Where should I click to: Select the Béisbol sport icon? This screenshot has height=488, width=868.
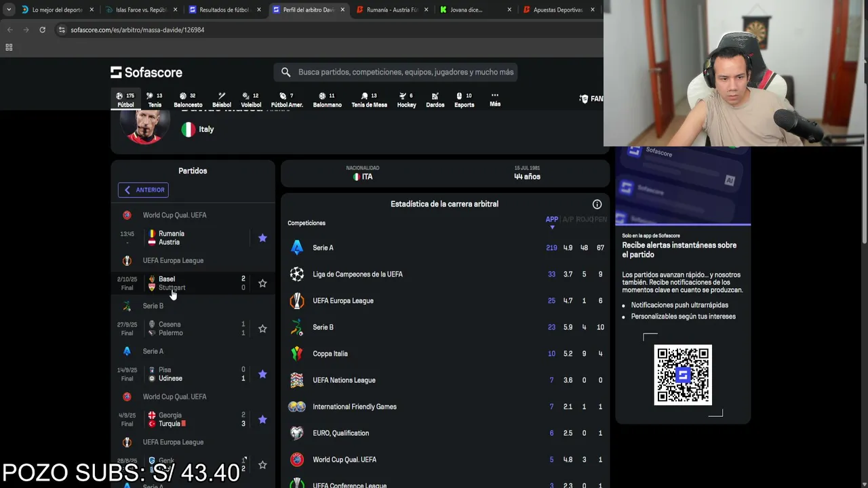click(x=222, y=100)
